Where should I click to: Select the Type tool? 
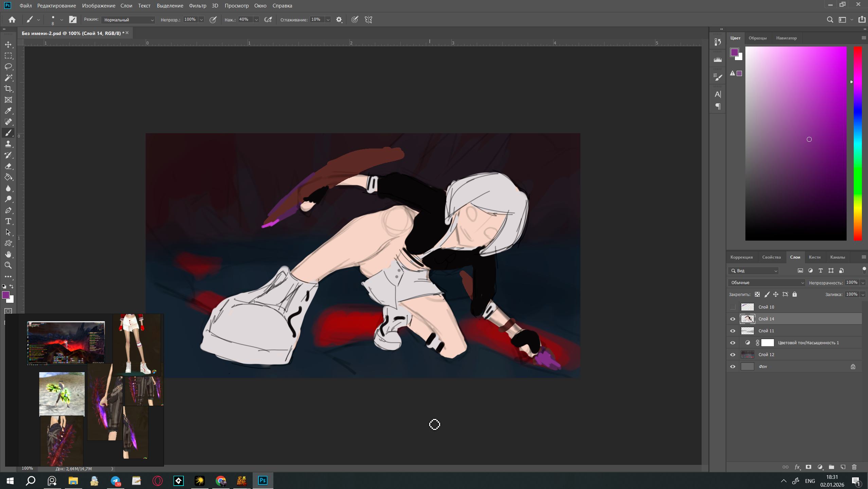coord(8,221)
